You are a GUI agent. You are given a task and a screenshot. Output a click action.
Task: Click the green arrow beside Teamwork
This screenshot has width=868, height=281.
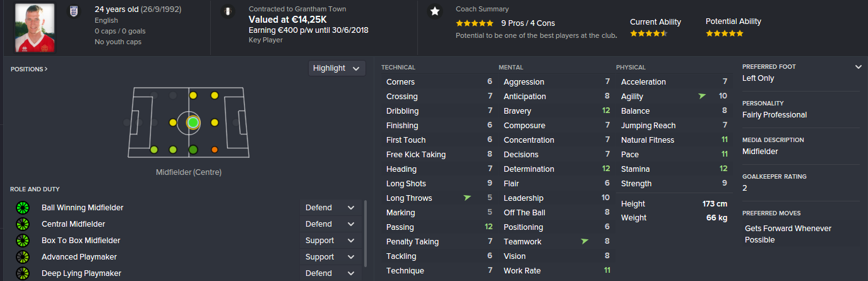(585, 241)
